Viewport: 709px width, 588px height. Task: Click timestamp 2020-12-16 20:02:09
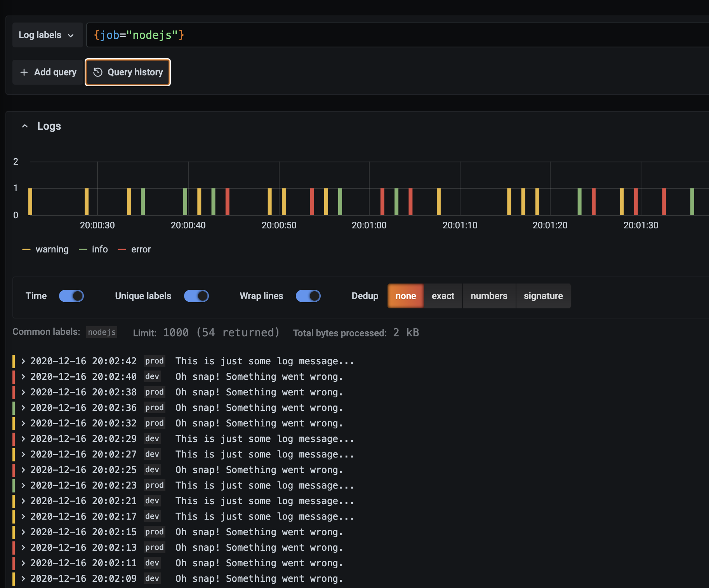click(x=83, y=579)
